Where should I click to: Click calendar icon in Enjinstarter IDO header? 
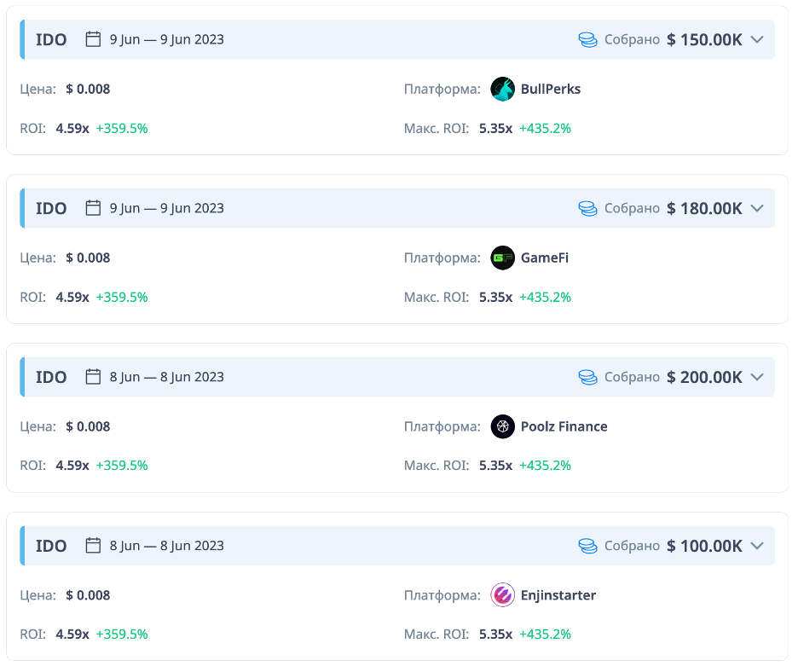[x=94, y=546]
